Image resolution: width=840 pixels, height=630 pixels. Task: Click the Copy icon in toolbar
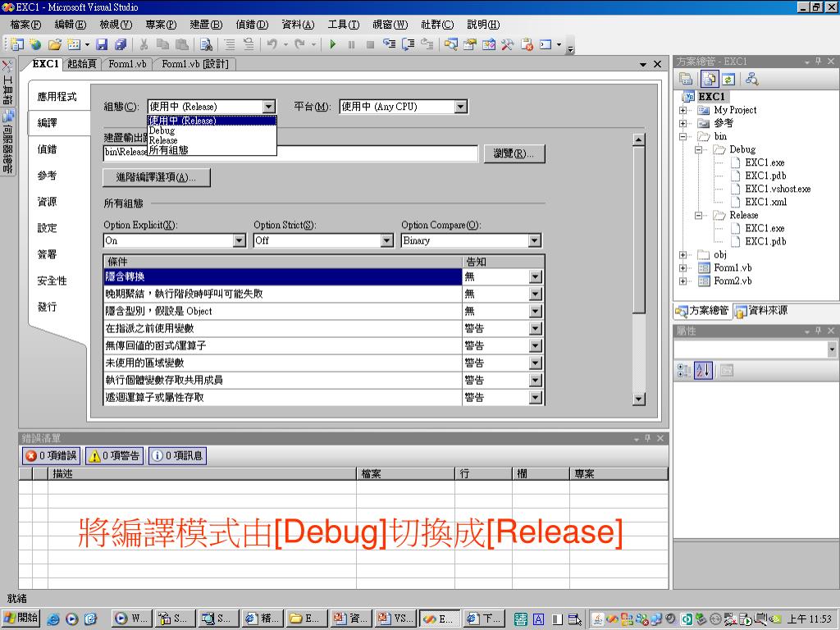162,44
